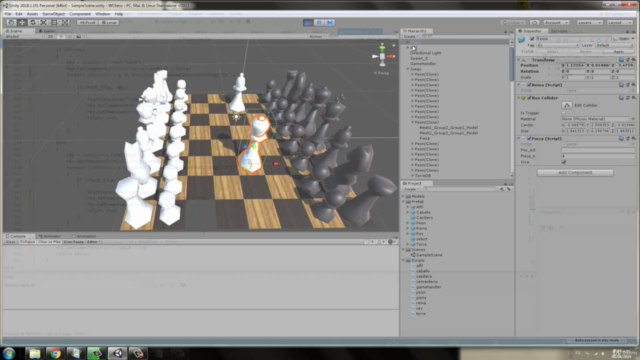The height and width of the screenshot is (360, 640).
Task: Open the Component menu
Action: (x=80, y=14)
